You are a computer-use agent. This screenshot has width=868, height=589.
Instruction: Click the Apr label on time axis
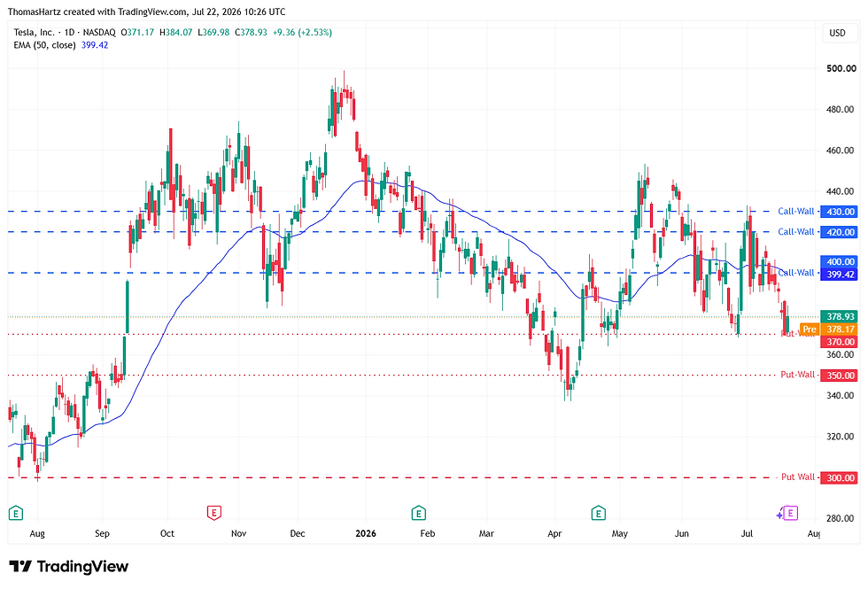click(554, 533)
